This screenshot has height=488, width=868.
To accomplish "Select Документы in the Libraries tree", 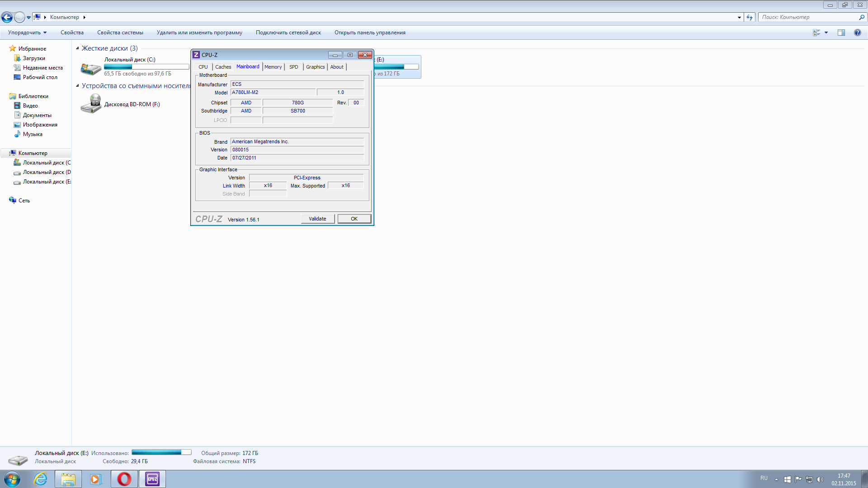I will click(x=37, y=115).
